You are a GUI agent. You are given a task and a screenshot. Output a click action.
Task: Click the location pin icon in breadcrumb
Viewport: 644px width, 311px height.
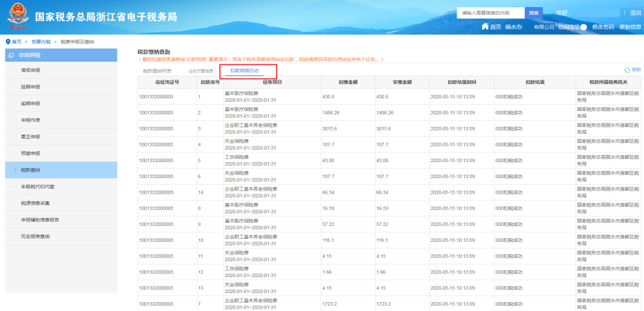(x=8, y=42)
